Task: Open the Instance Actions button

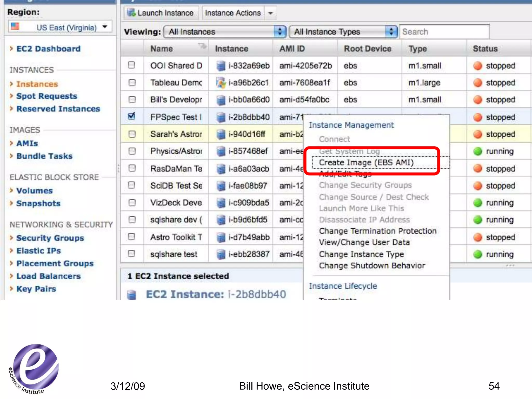Action: point(233,13)
